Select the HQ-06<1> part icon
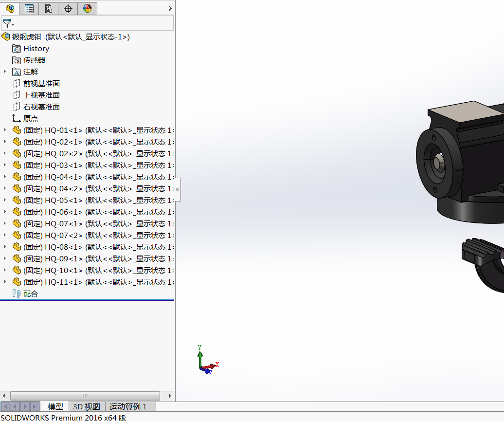The width and height of the screenshot is (504, 421). (17, 212)
